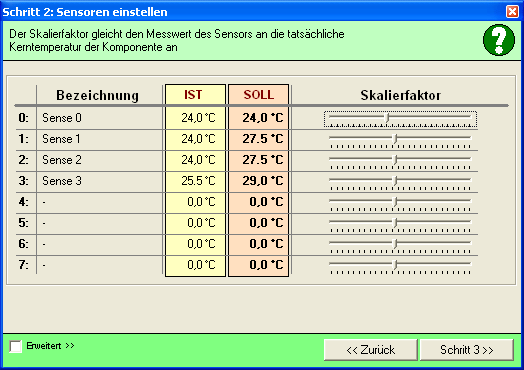524x370 pixels.
Task: Close the Sensoren einstellen dialog
Action: [x=512, y=11]
